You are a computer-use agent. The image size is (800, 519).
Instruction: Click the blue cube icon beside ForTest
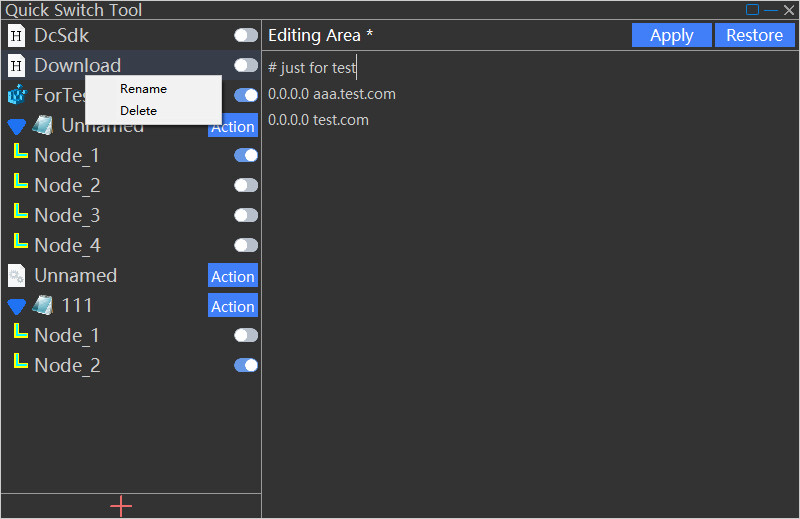click(x=16, y=96)
